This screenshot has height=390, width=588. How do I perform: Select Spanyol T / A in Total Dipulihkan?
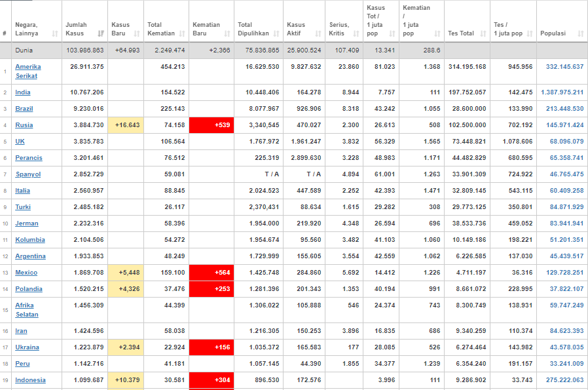point(272,174)
